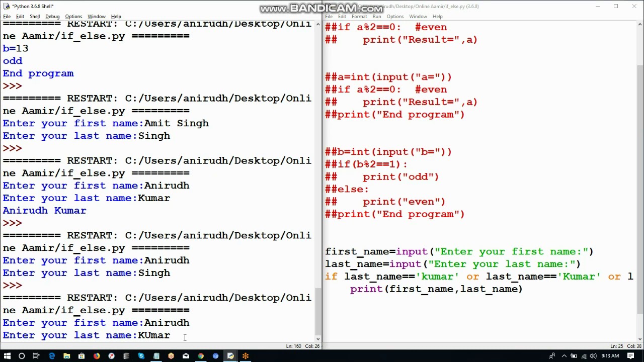The image size is (644, 362).
Task: Click the print(first_name,last_name) line in editor
Action: (x=436, y=289)
